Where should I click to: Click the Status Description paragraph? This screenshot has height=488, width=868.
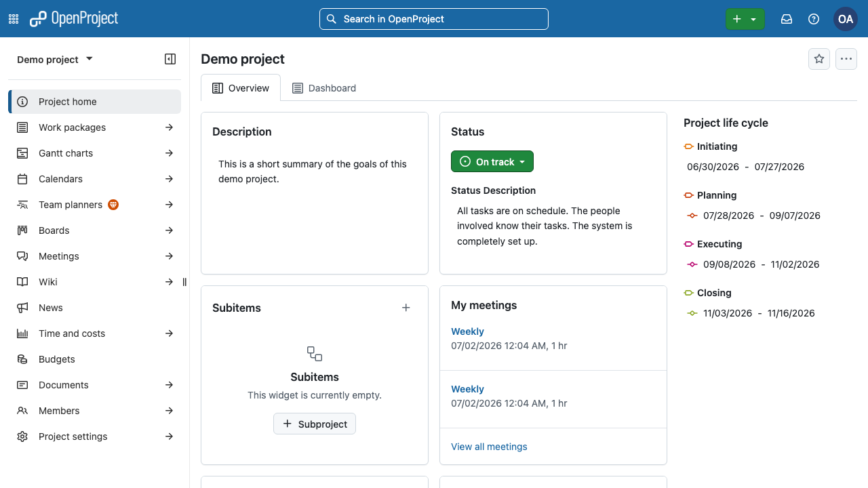click(x=545, y=226)
